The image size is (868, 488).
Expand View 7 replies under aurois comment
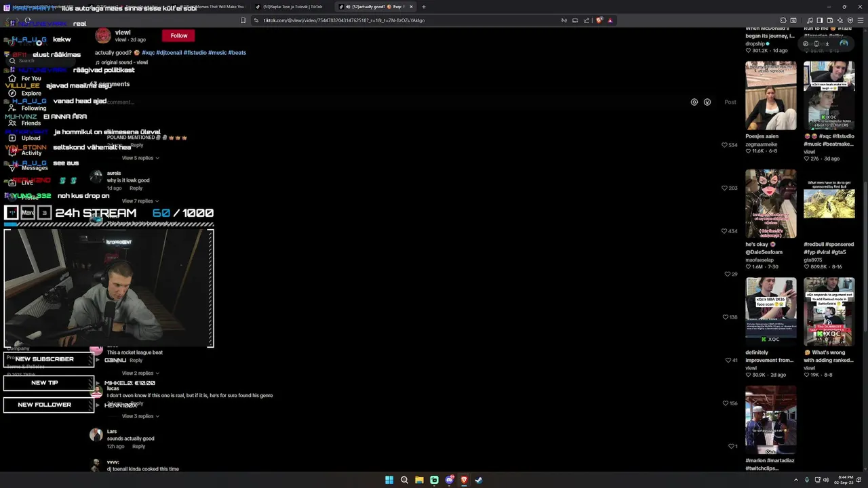[x=140, y=201]
